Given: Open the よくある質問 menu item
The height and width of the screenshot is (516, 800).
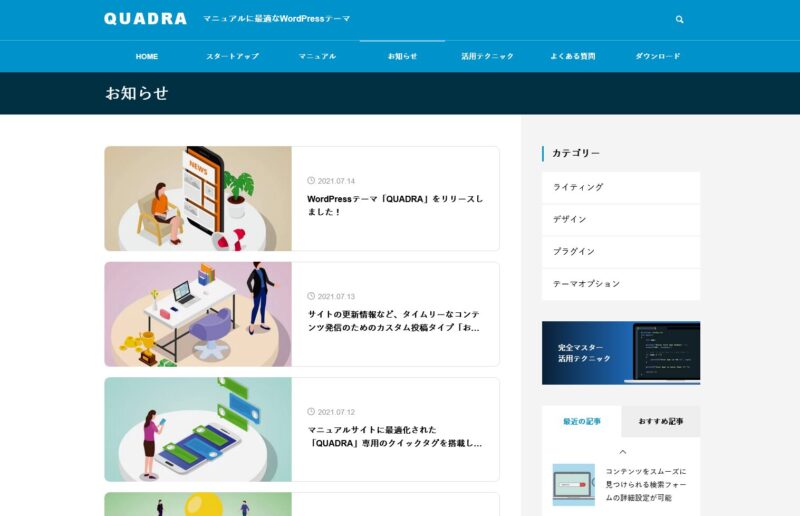Looking at the screenshot, I should pos(572,56).
